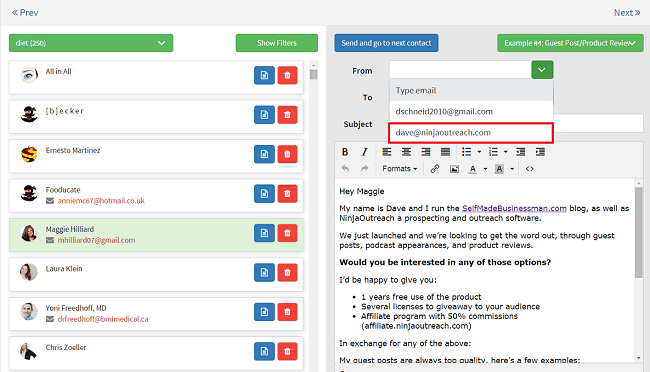The image size is (650, 372).
Task: Open text color picker arrow
Action: click(485, 169)
